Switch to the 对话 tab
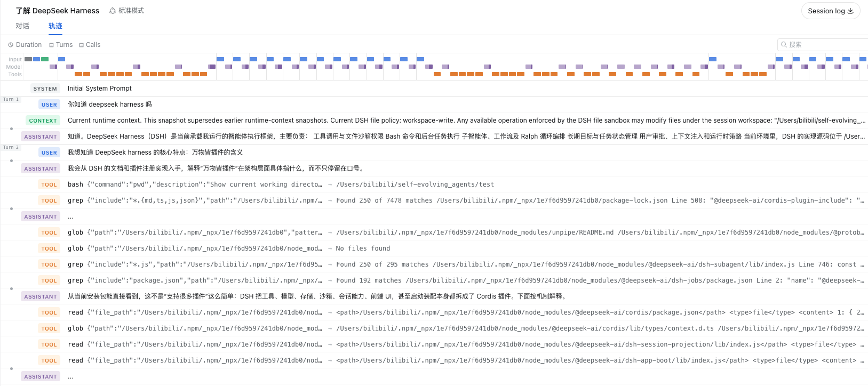The image size is (868, 386). pos(22,26)
